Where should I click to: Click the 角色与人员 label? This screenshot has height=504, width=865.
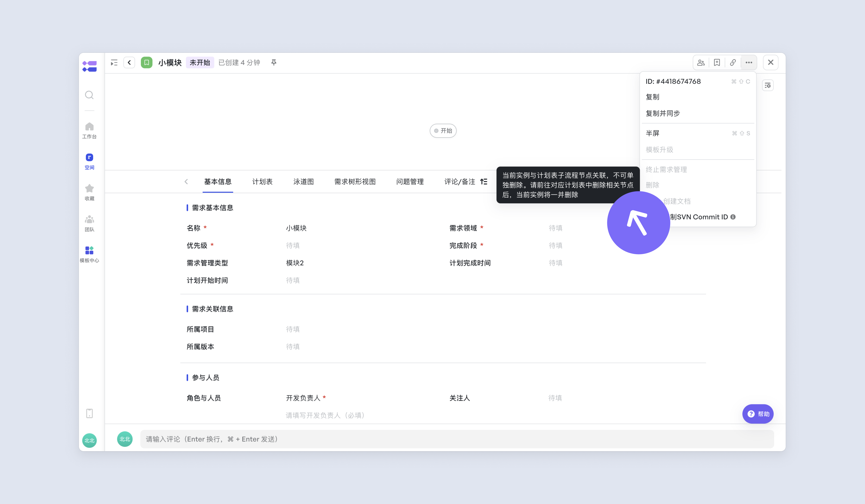tap(204, 398)
